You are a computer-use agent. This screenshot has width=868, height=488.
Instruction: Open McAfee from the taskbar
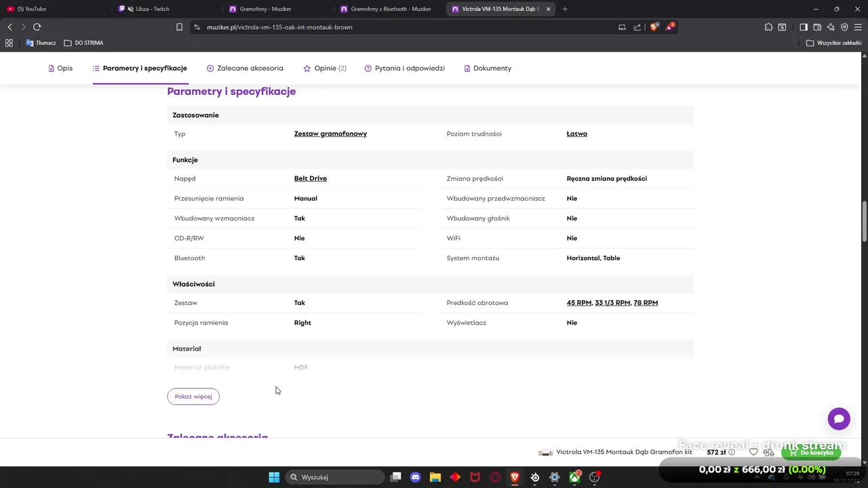point(475,477)
